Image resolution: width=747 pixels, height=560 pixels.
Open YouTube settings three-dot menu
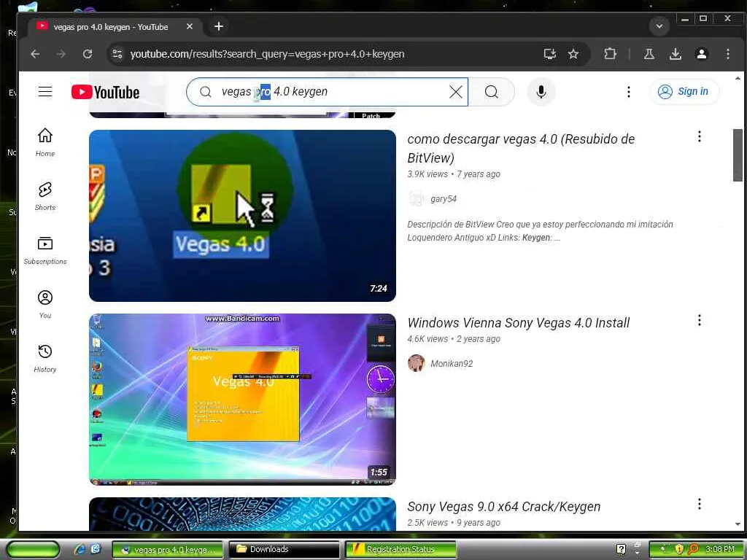[x=628, y=92]
